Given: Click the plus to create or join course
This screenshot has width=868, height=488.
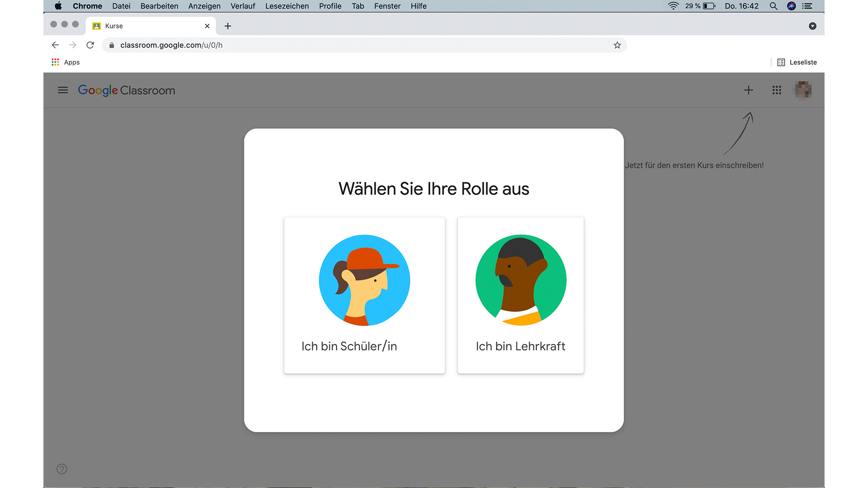Looking at the screenshot, I should coord(749,90).
